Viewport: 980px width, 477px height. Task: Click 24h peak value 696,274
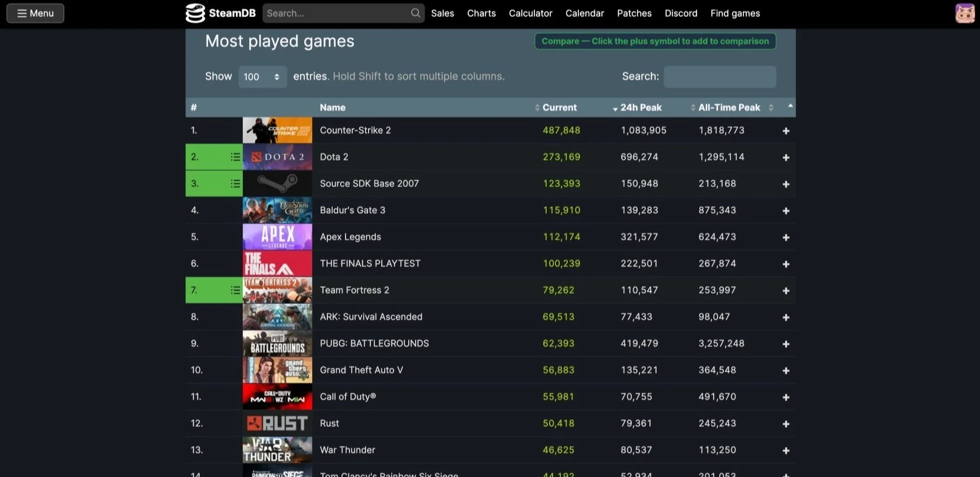click(x=639, y=157)
